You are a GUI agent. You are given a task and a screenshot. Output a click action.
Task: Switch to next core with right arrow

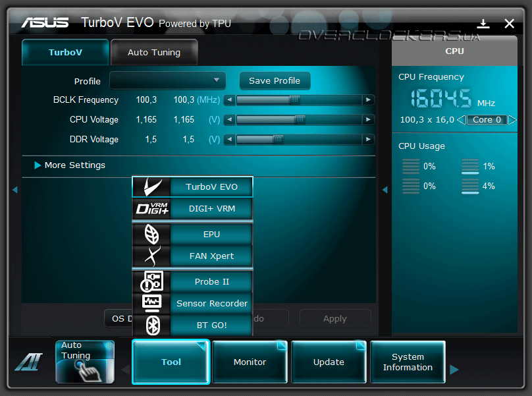click(x=512, y=120)
